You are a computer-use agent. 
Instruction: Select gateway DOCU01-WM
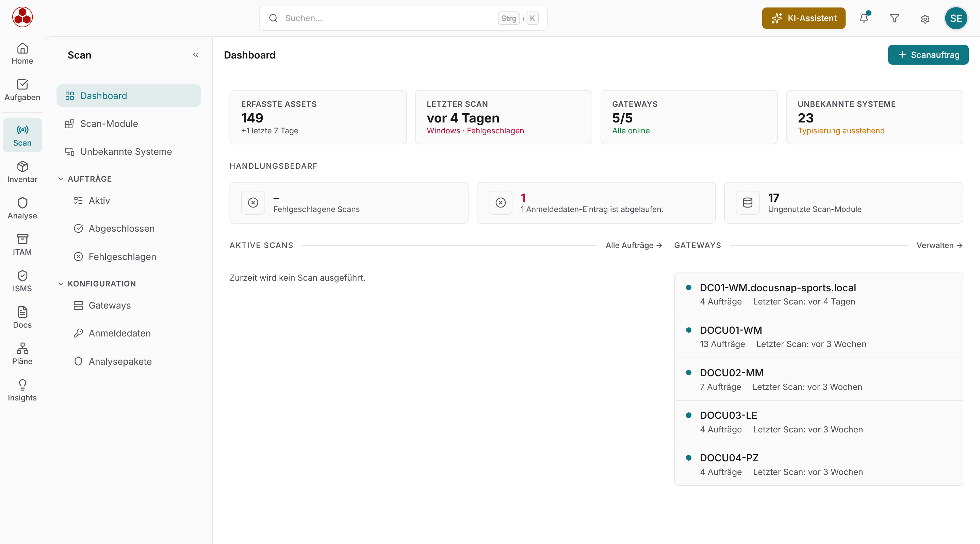[x=818, y=337]
